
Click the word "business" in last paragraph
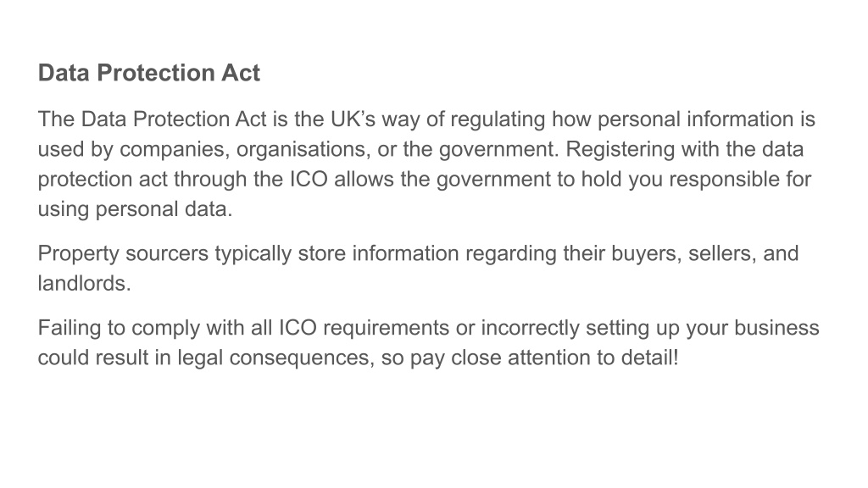point(776,327)
